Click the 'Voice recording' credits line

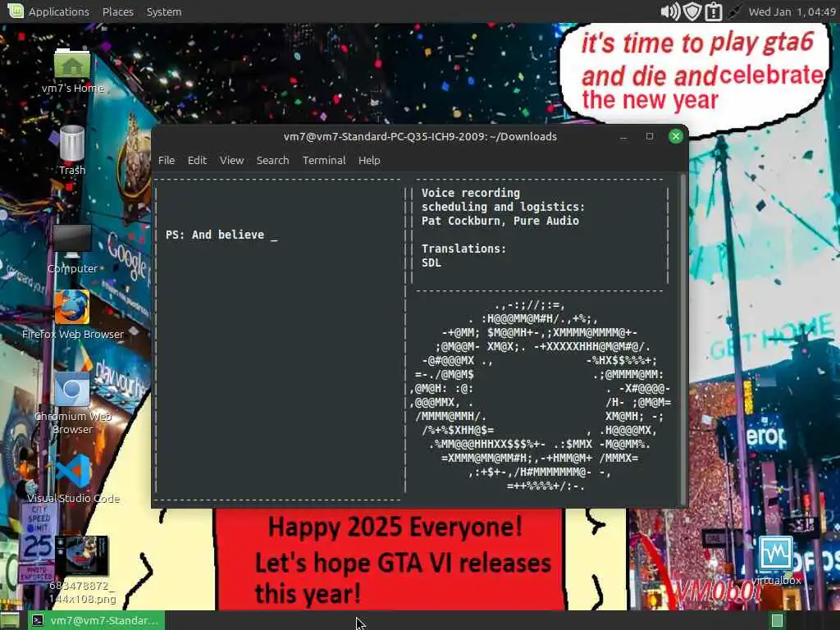(470, 193)
